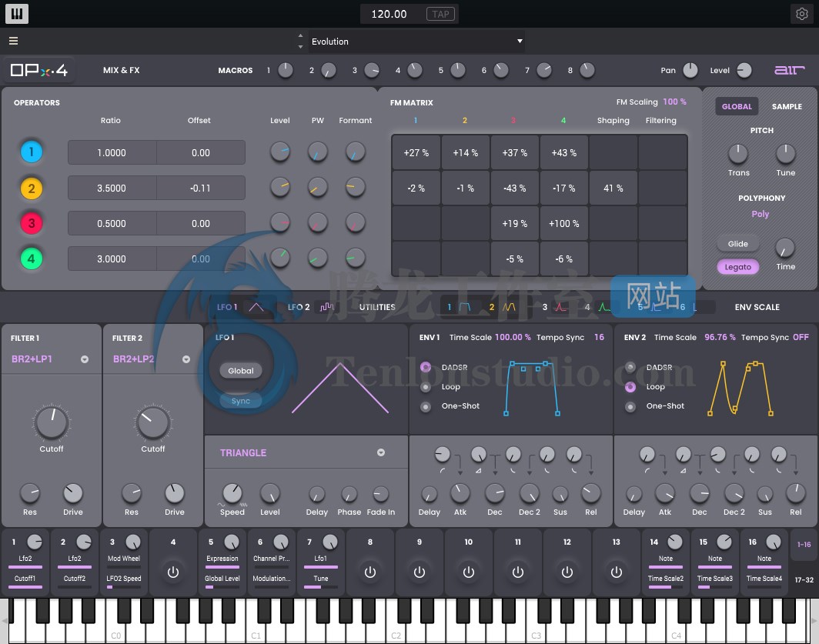This screenshot has width=819, height=644.
Task: Open the settings gear icon
Action: [x=802, y=14]
